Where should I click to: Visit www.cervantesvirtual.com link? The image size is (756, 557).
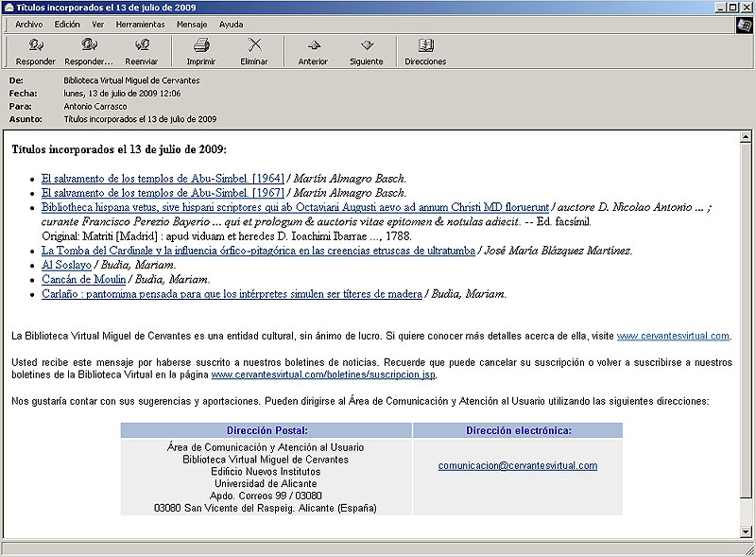[673, 336]
